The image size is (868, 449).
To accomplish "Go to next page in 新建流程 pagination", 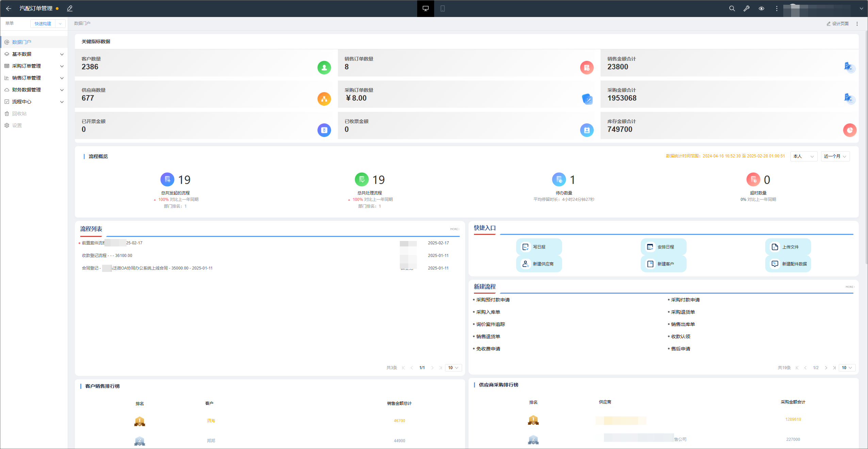I will click(x=826, y=368).
